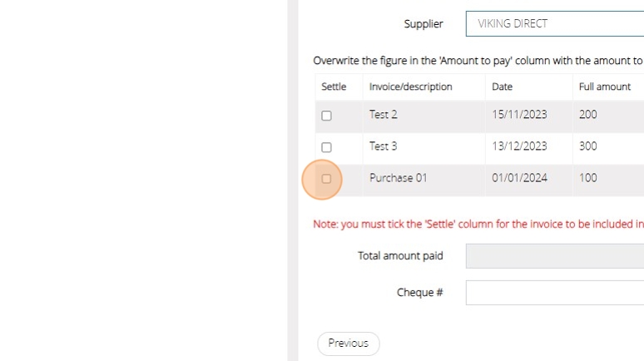Screen dimensions: 644x361
Task: Select the Test 3 invoice description cell
Action: (384, 146)
